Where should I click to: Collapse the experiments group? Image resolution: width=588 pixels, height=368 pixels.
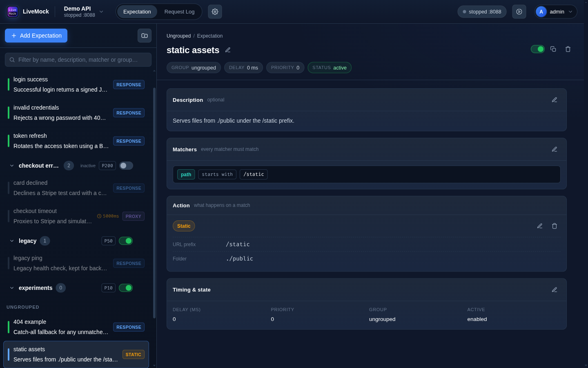[12, 288]
